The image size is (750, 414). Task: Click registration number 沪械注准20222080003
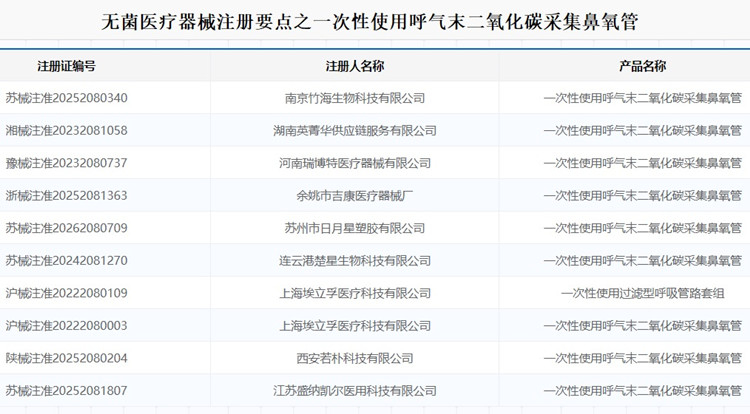pyautogui.click(x=66, y=326)
